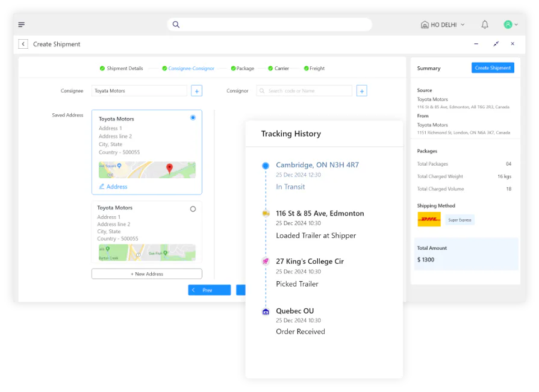Click the 'In Transit' status text
Image resolution: width=539 pixels, height=392 pixels.
(x=290, y=187)
